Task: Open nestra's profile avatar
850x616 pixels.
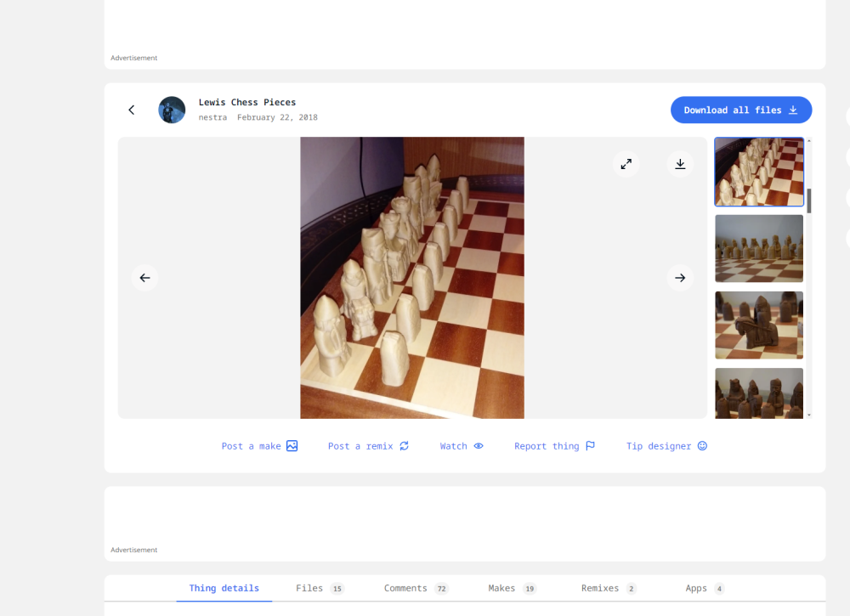Action: 172,110
